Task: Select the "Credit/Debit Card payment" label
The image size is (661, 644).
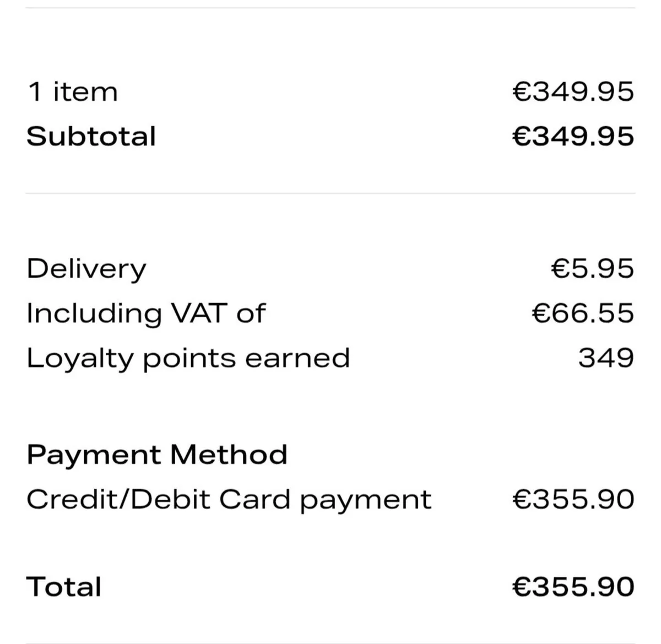Action: [x=229, y=500]
